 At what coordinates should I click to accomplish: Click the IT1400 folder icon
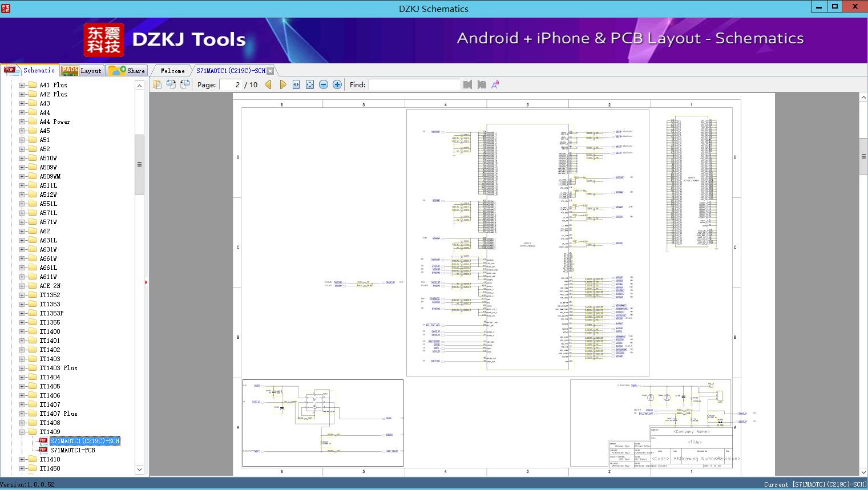[33, 331]
